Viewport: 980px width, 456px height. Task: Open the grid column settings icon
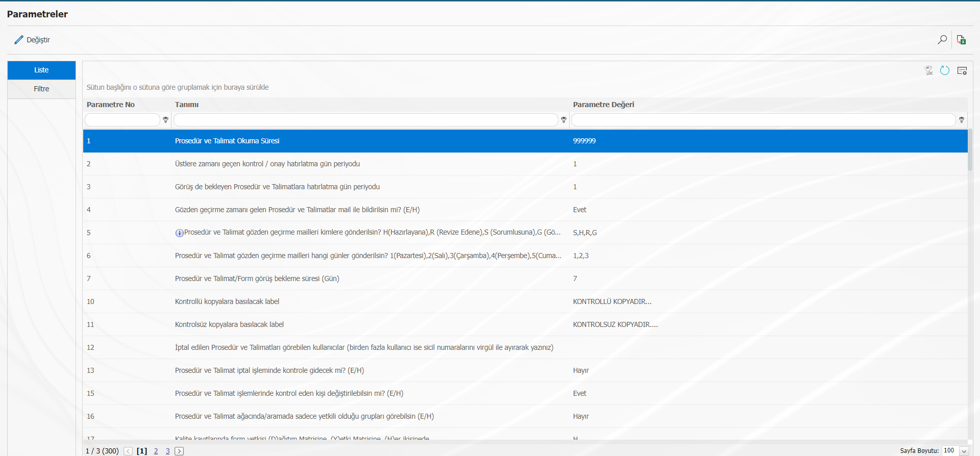[962, 70]
